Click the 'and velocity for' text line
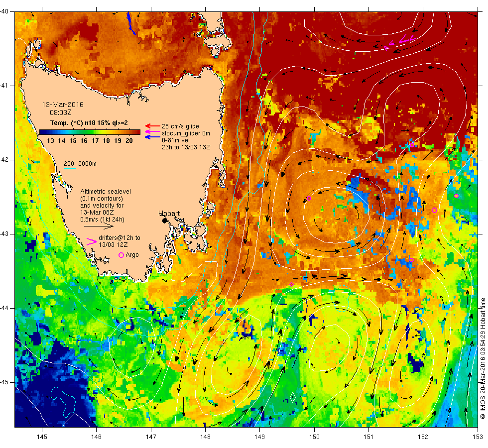This screenshot has width=488, height=448. pyautogui.click(x=102, y=205)
